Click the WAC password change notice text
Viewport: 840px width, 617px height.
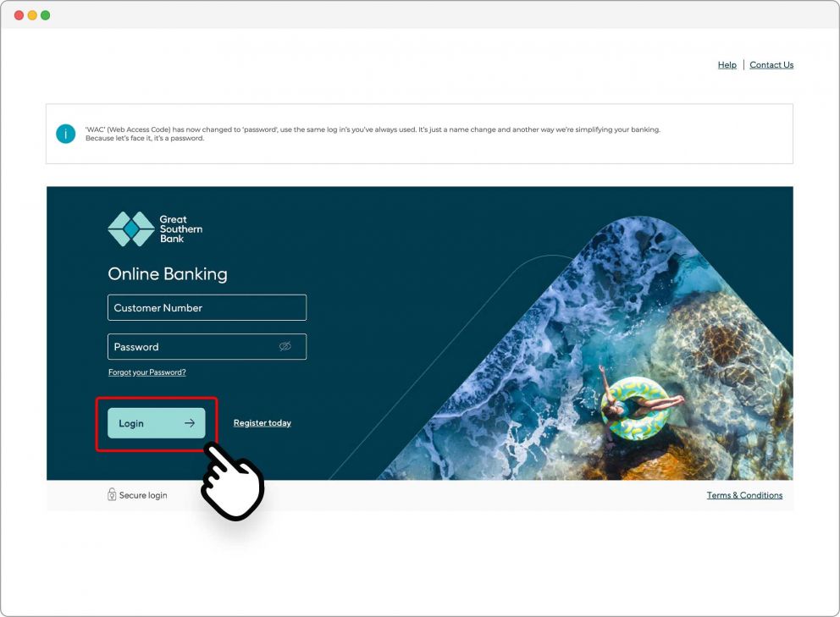click(x=373, y=134)
